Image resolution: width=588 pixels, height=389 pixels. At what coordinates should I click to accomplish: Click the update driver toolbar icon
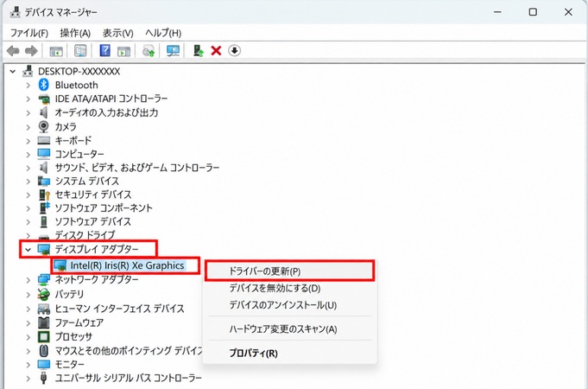click(198, 50)
